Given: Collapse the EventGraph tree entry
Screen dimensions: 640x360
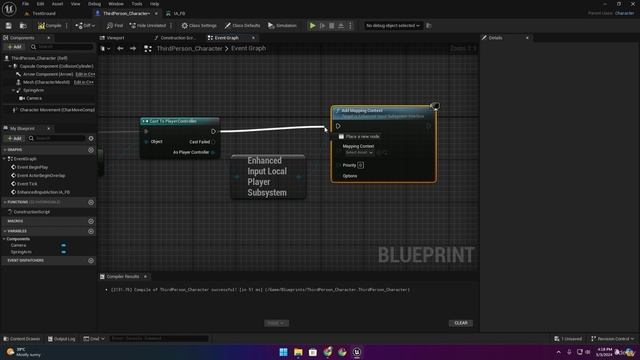Looking at the screenshot, I should point(4,159).
